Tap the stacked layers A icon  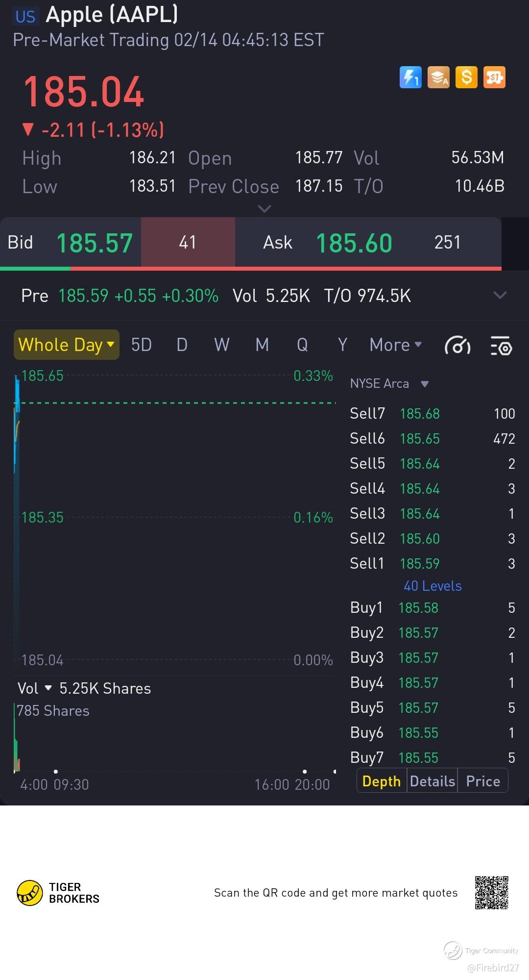pos(438,77)
